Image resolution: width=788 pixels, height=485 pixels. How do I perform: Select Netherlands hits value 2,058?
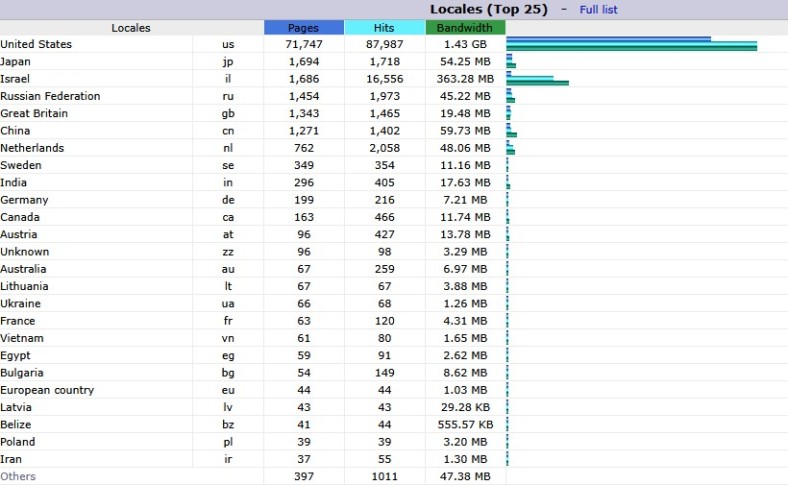(x=384, y=148)
